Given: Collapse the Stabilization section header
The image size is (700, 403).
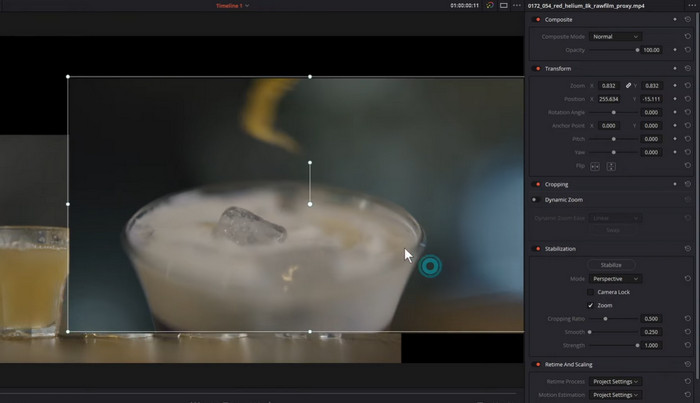Looking at the screenshot, I should pos(560,249).
